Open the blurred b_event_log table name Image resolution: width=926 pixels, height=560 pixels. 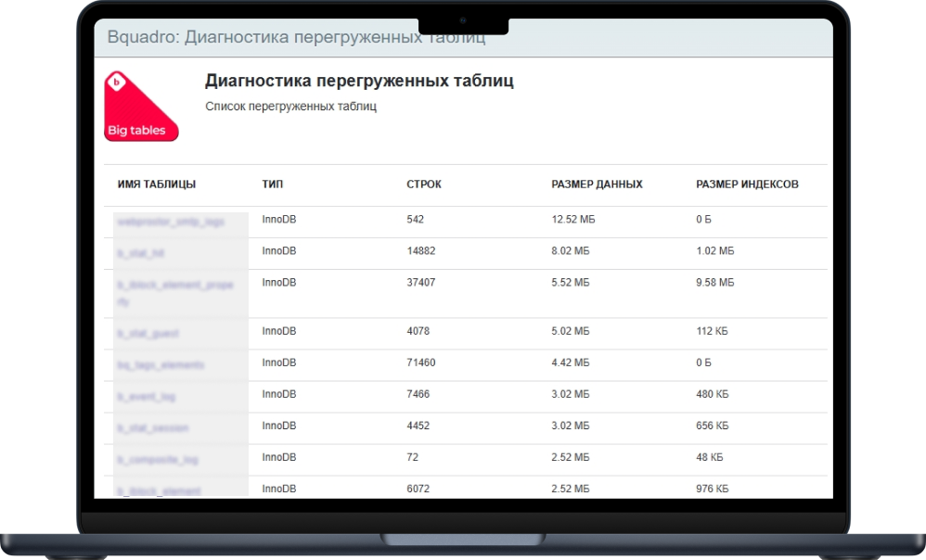[x=147, y=397]
